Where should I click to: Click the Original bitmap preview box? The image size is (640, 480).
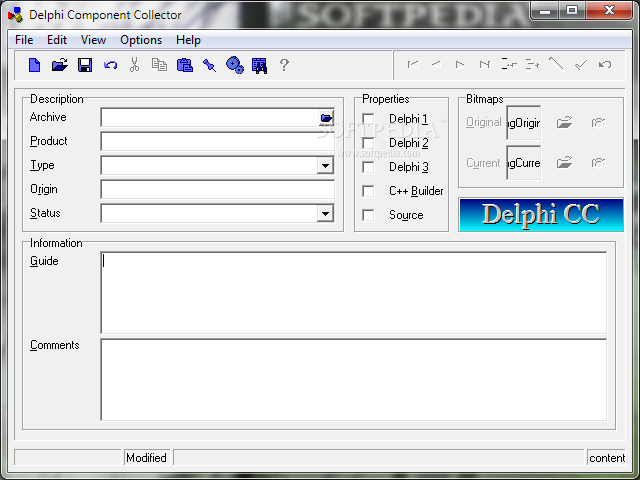pyautogui.click(x=524, y=123)
